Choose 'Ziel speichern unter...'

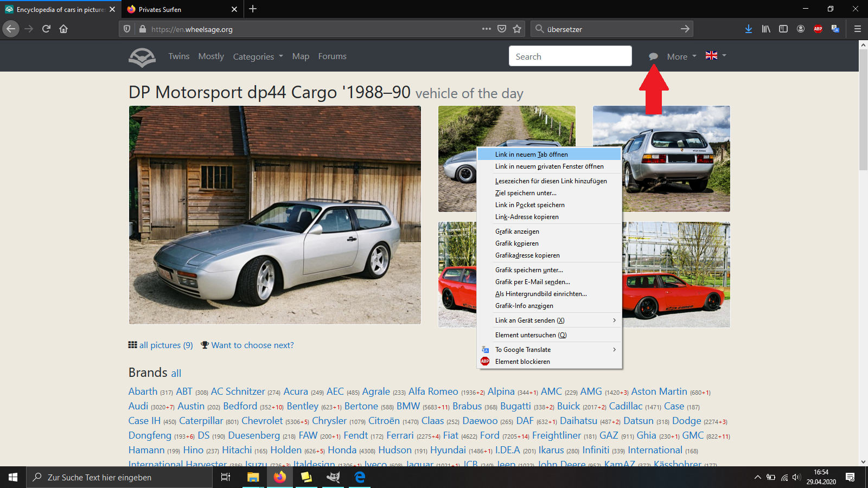(x=549, y=193)
